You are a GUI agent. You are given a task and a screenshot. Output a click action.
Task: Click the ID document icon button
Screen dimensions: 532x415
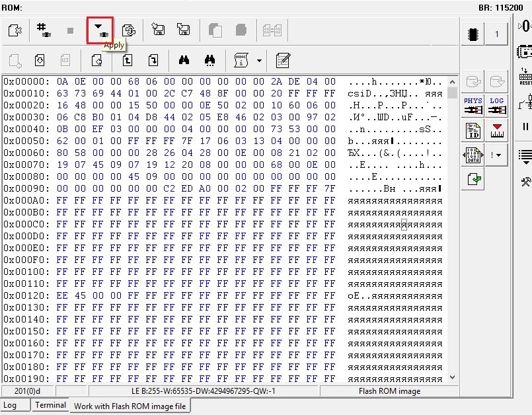473,130
